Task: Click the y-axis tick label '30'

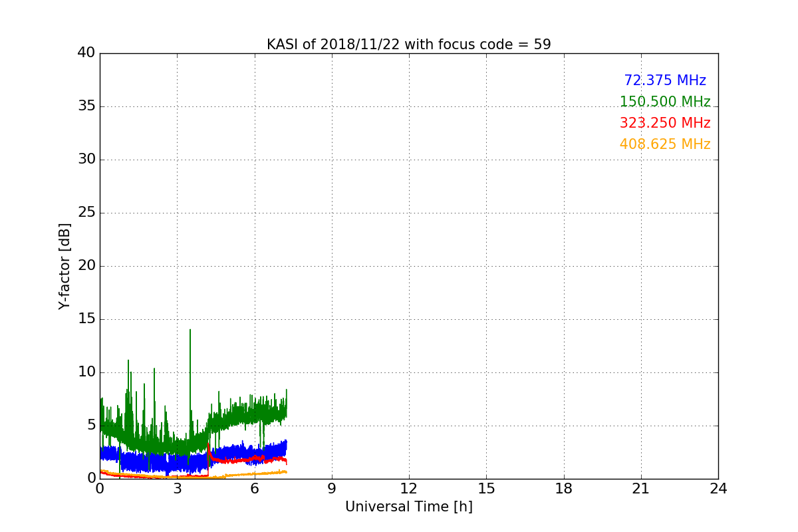Action: (86, 160)
